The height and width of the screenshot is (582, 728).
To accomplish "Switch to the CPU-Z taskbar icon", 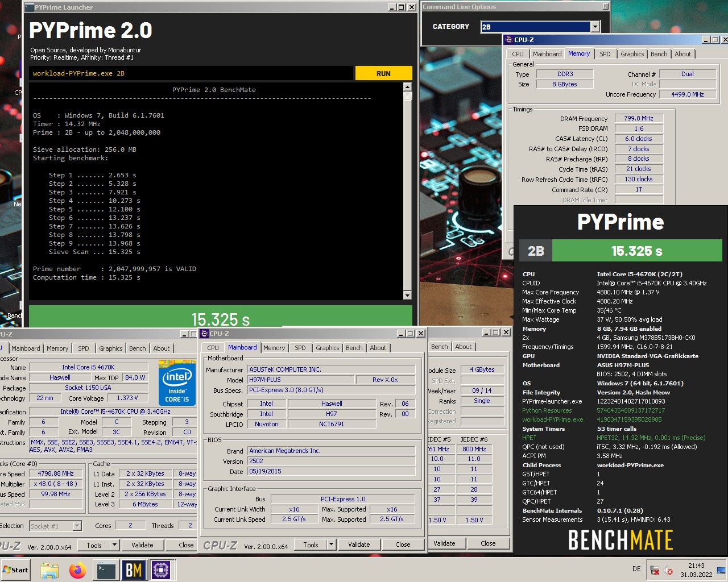I will tap(161, 569).
